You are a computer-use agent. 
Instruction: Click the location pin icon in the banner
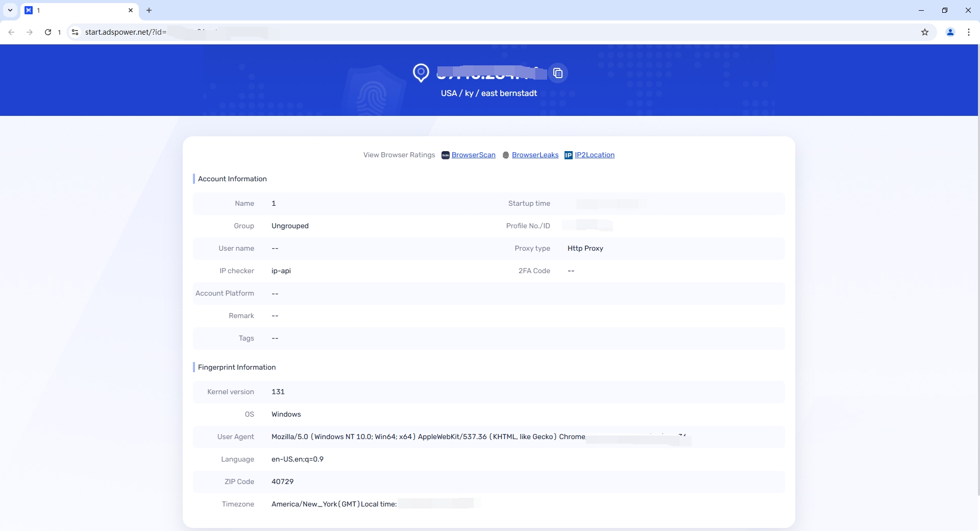point(421,73)
